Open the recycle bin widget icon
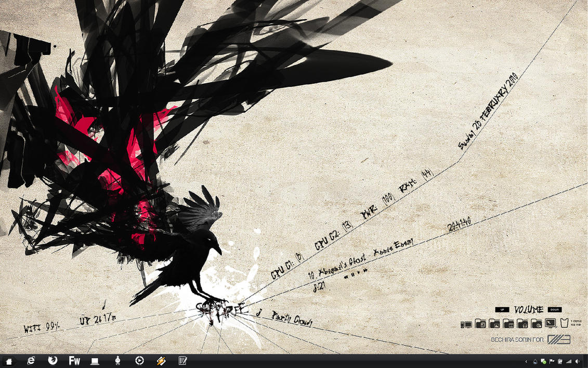The image size is (588, 368). pos(564,323)
